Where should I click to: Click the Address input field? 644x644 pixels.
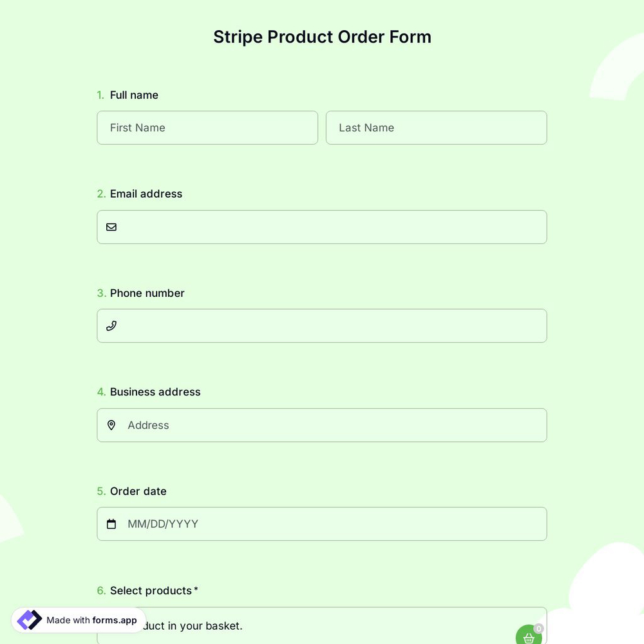[x=322, y=425]
